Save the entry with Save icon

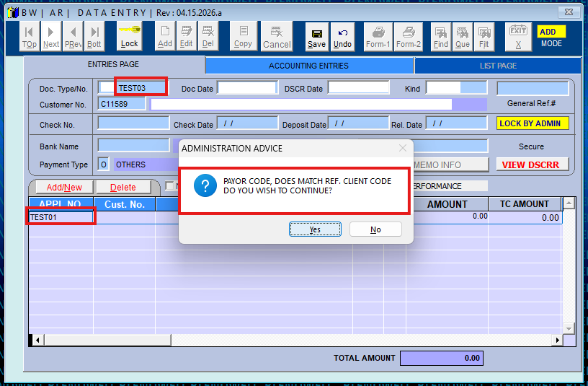(x=317, y=37)
